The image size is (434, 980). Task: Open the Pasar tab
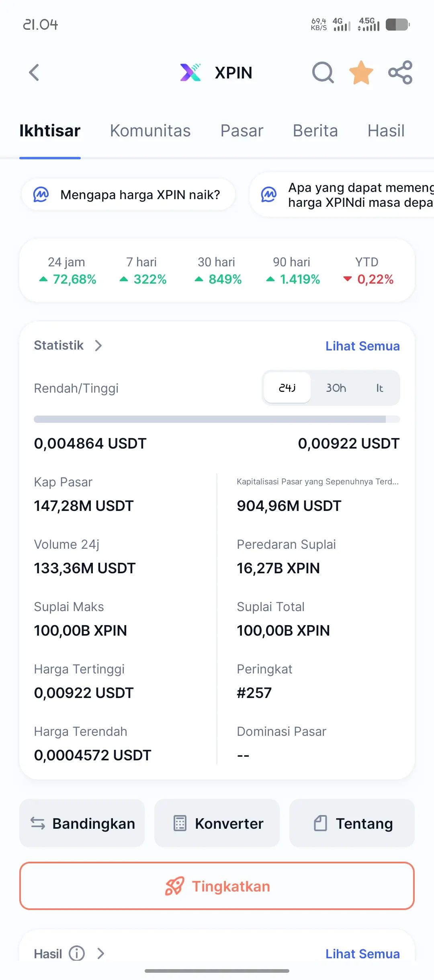pos(242,131)
